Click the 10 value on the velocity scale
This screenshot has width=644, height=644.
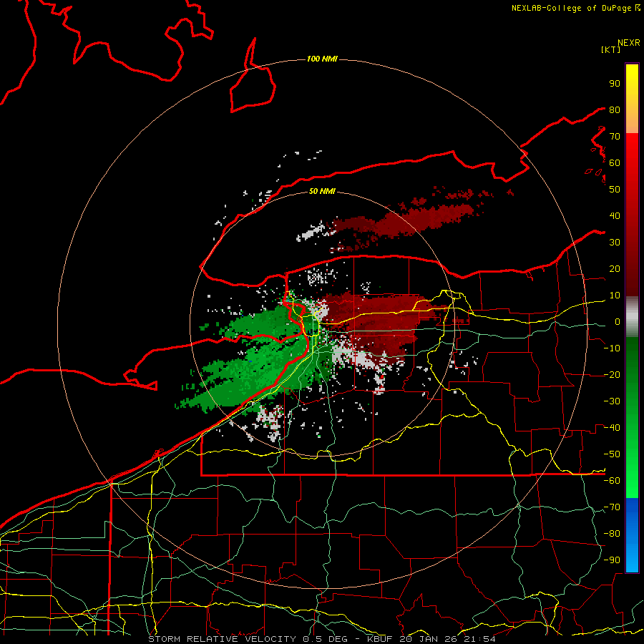[x=615, y=296]
